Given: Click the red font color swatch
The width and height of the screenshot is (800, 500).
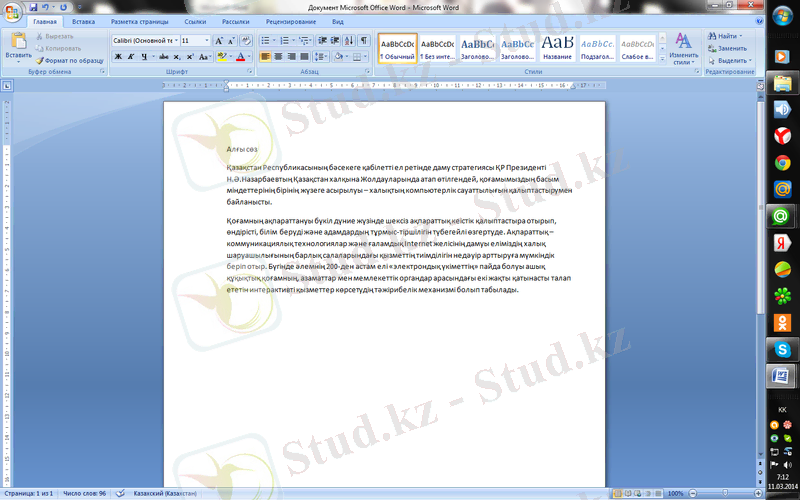Looking at the screenshot, I should [x=240, y=57].
